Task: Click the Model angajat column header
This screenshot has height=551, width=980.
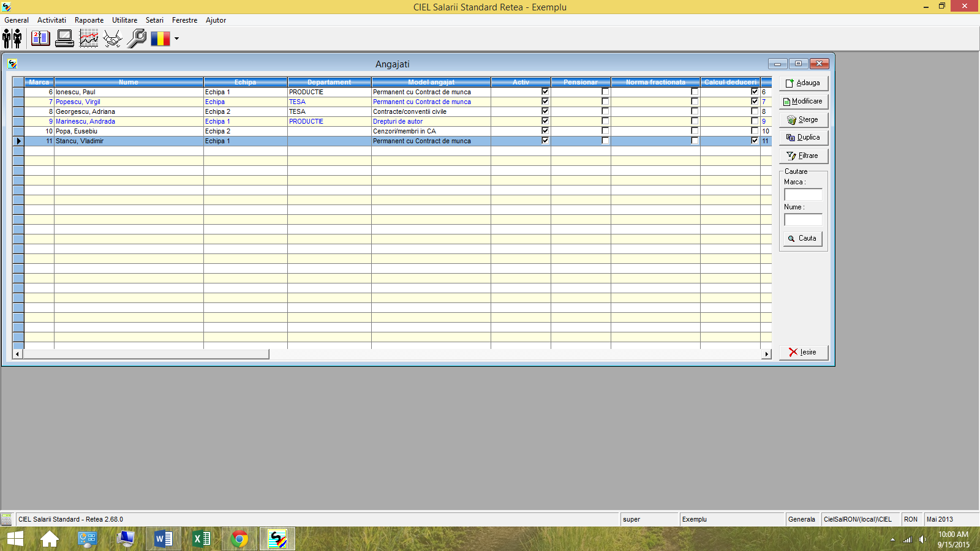Action: click(x=431, y=82)
